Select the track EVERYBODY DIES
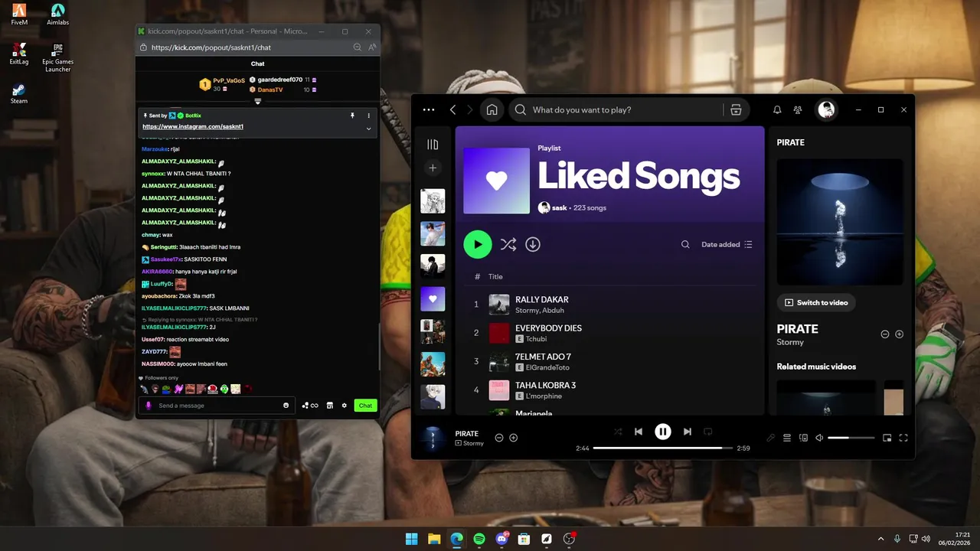 (x=609, y=333)
